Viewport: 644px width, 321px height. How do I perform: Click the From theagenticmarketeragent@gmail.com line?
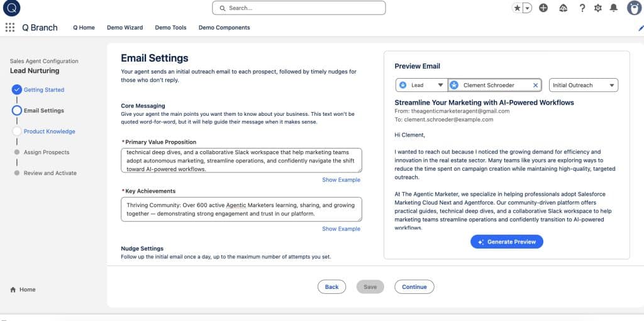452,111
